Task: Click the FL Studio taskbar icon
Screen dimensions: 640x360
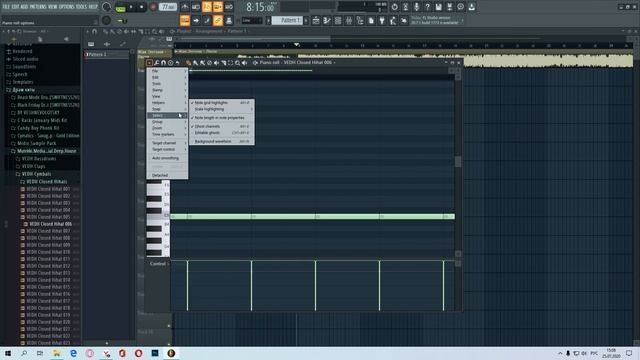Action: click(171, 353)
